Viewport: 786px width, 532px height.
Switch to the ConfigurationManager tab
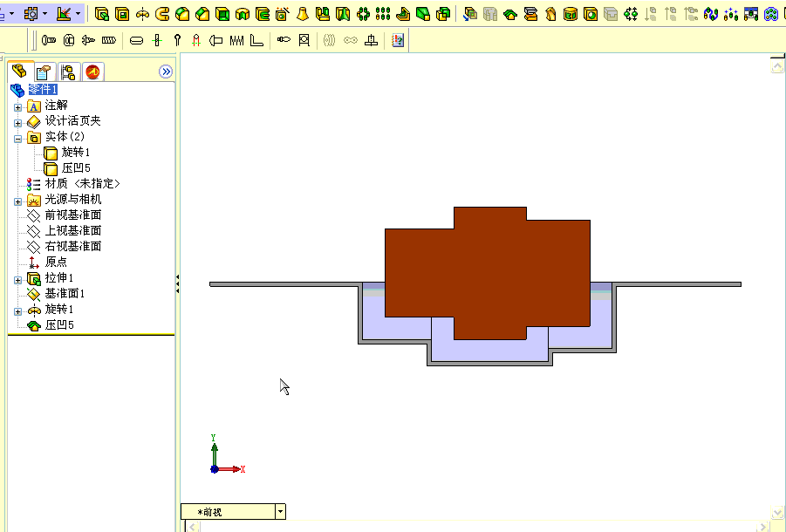click(x=68, y=72)
